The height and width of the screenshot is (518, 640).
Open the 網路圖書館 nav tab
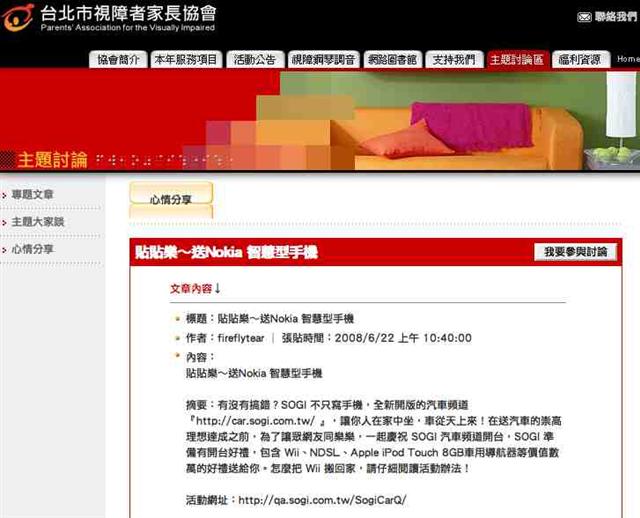coord(392,60)
